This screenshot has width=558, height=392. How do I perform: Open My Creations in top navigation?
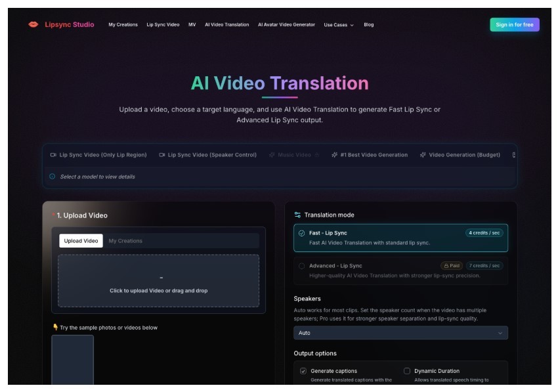(x=123, y=24)
